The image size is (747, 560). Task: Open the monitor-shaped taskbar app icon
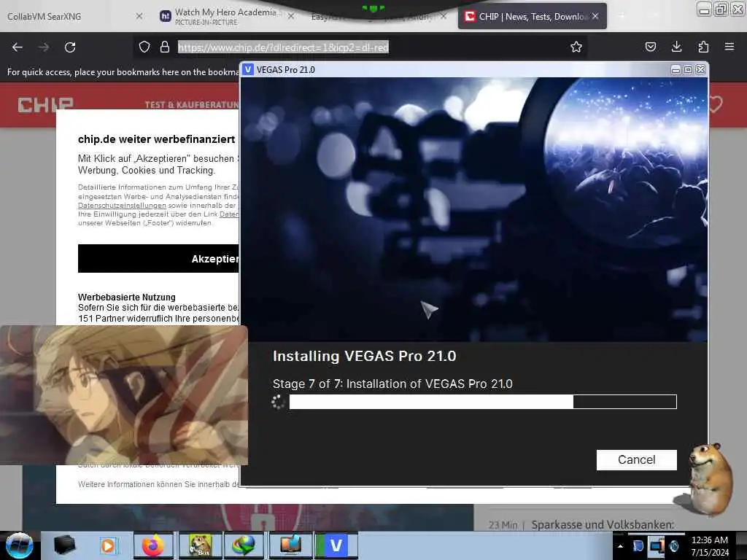click(x=290, y=545)
